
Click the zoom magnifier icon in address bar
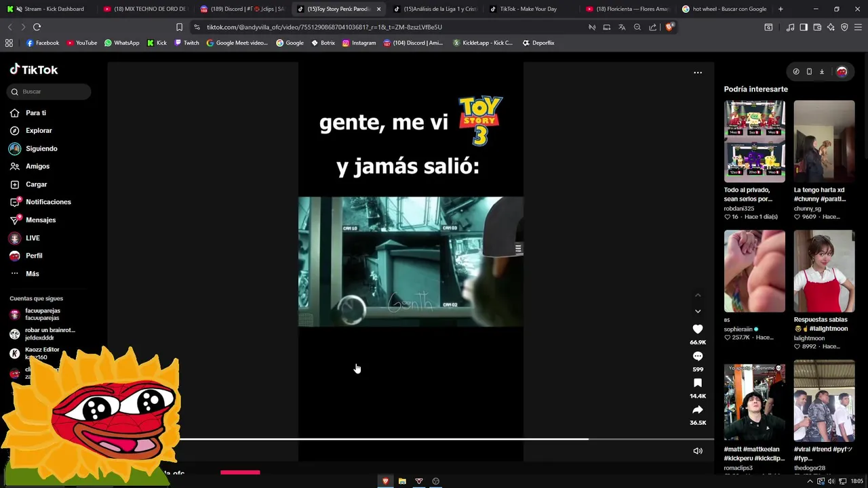pyautogui.click(x=637, y=27)
